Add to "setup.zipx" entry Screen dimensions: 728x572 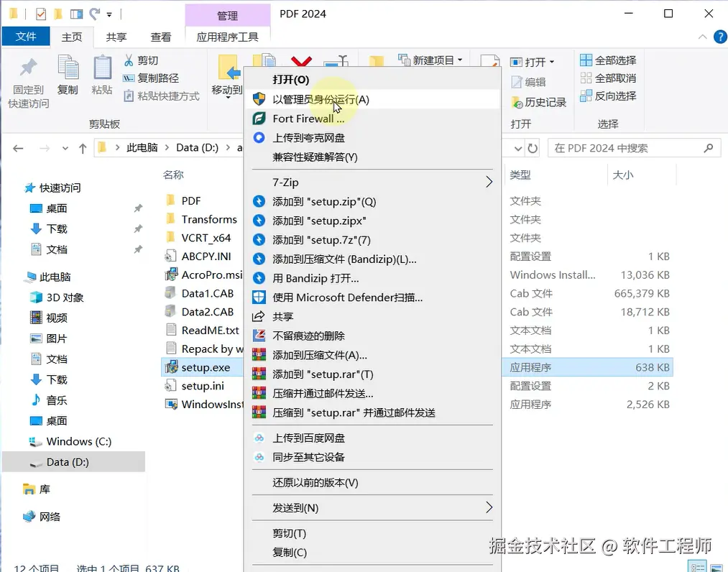[x=372, y=221]
